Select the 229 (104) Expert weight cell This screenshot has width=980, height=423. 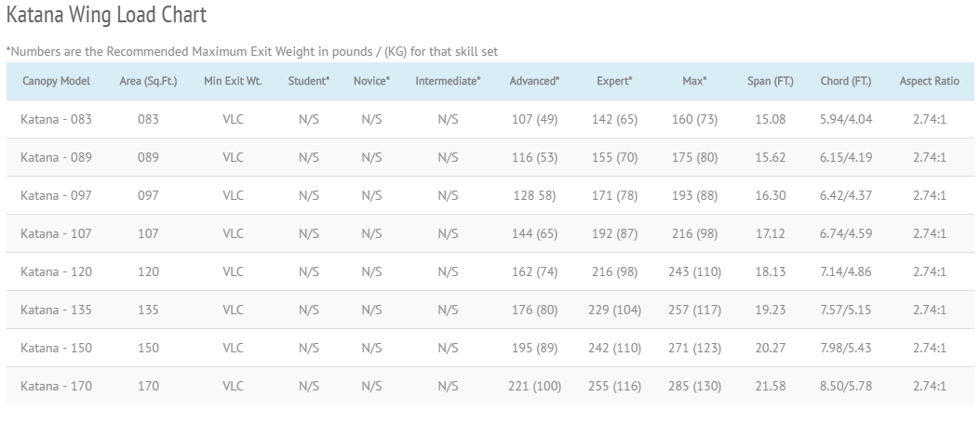614,310
